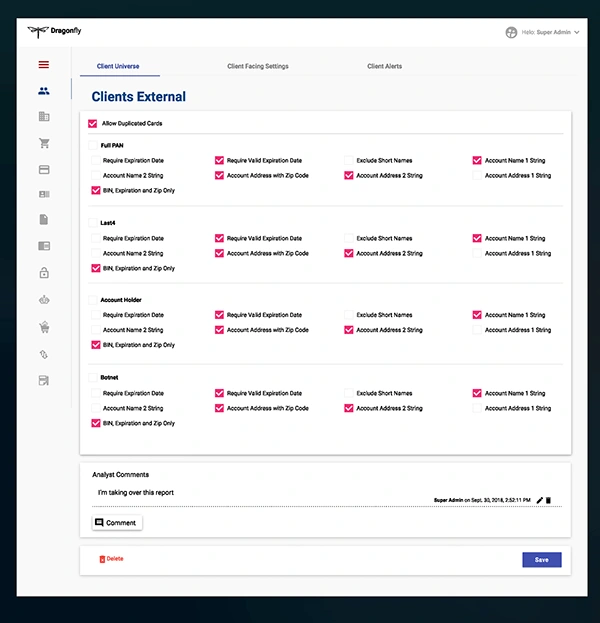The image size is (600, 623).
Task: Click the Dragonfly logo
Action: tap(54, 31)
